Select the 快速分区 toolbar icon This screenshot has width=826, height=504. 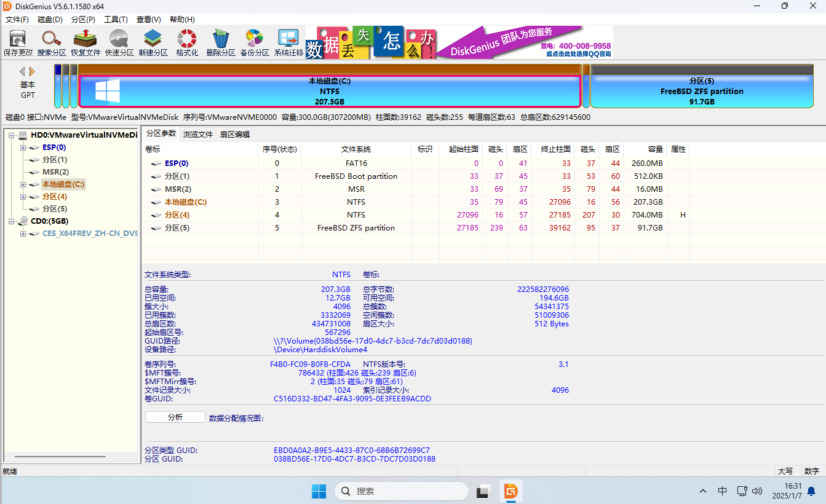(119, 43)
